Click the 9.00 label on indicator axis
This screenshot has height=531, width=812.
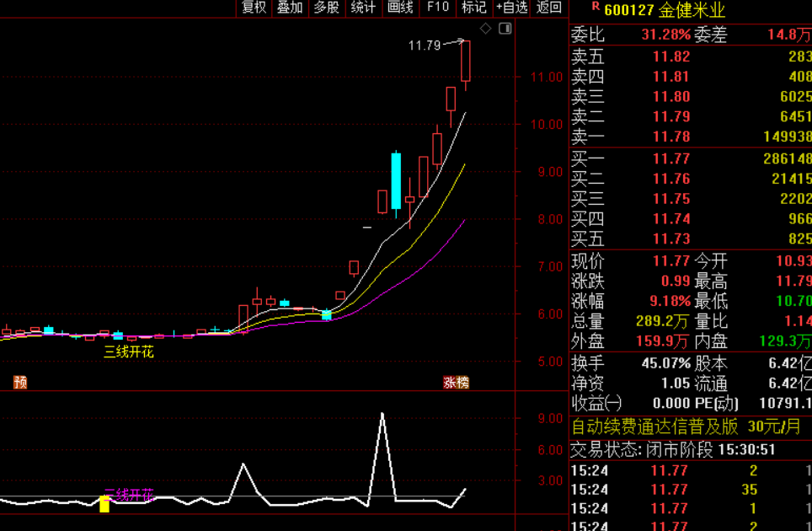551,418
